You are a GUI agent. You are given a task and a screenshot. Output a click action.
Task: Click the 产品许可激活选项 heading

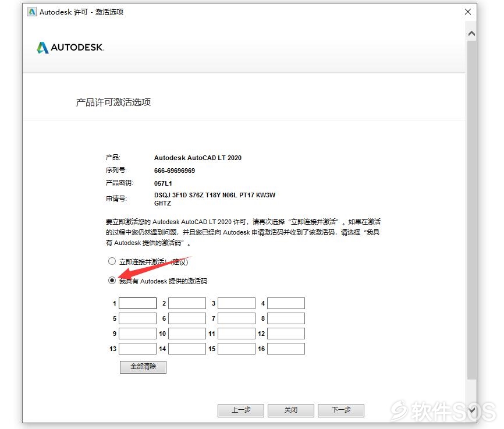(113, 102)
